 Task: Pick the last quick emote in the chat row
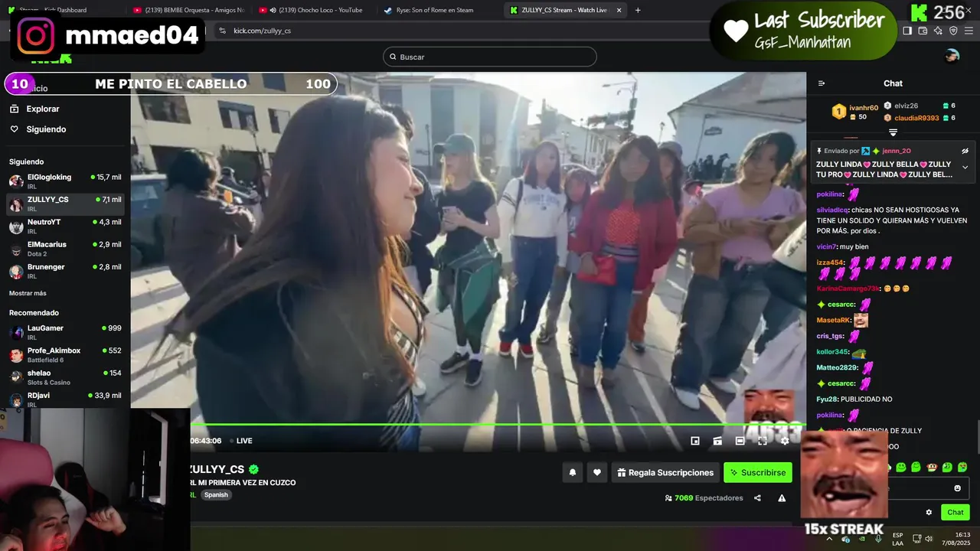(x=962, y=467)
